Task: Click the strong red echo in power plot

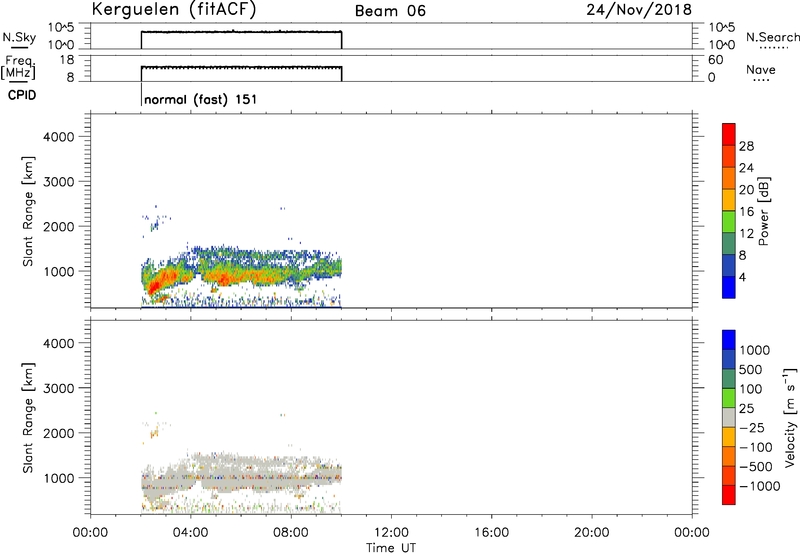Action: (x=154, y=287)
